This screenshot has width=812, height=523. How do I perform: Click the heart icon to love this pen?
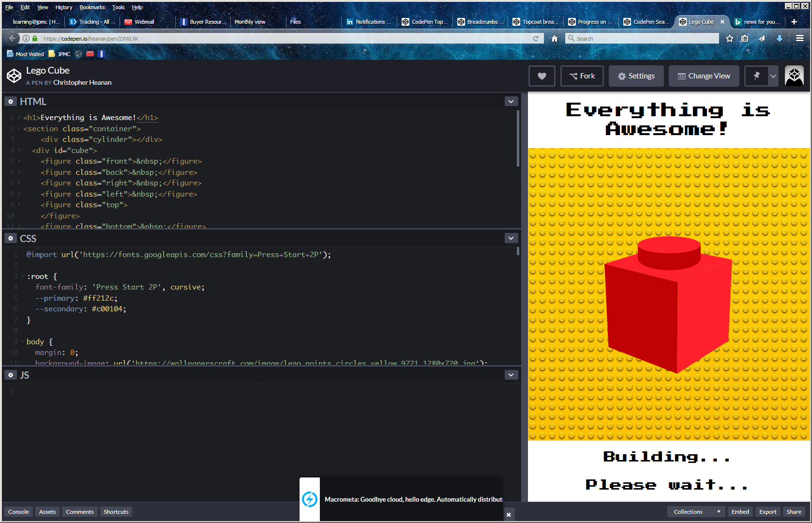coord(541,76)
